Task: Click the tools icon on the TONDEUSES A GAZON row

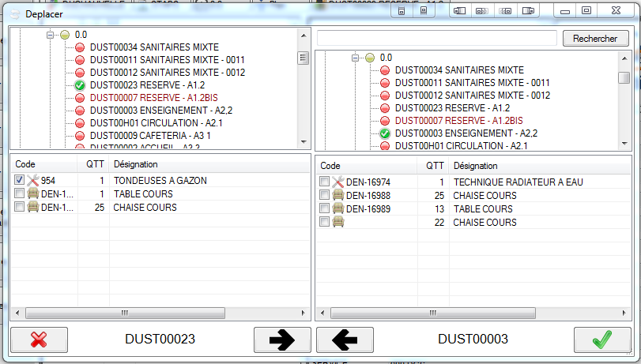Action: click(x=33, y=181)
